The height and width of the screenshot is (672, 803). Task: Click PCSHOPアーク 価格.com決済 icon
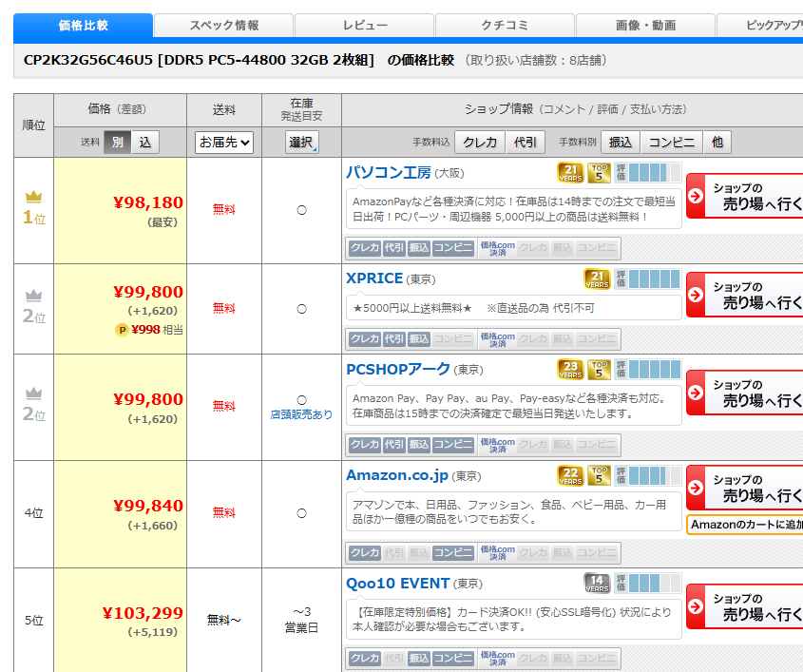(497, 445)
